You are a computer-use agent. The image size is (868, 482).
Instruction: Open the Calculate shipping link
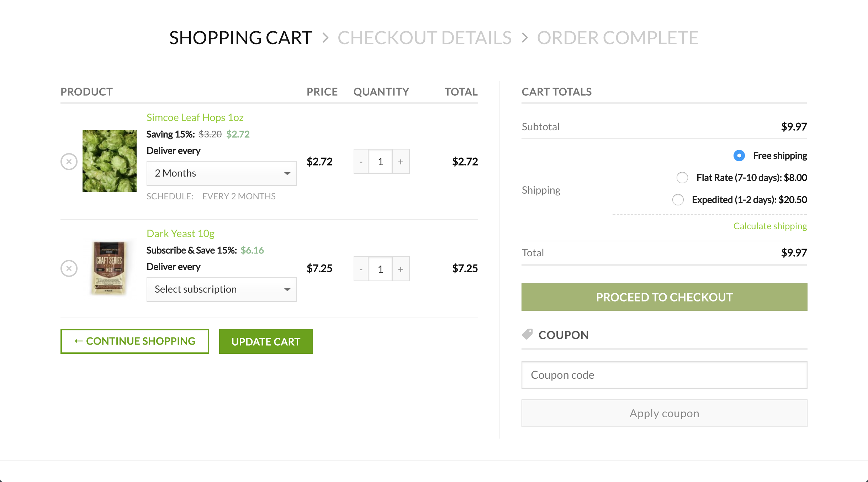tap(770, 226)
